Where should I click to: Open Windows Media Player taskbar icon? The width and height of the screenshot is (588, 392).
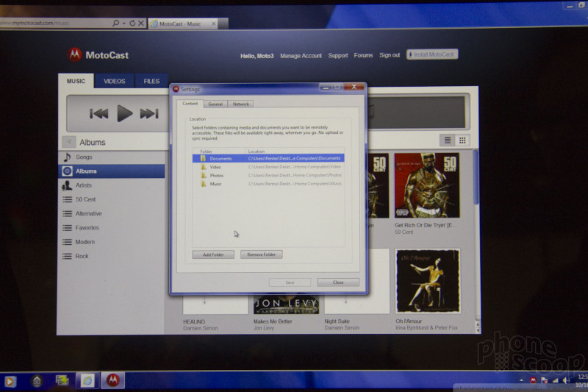point(10,382)
